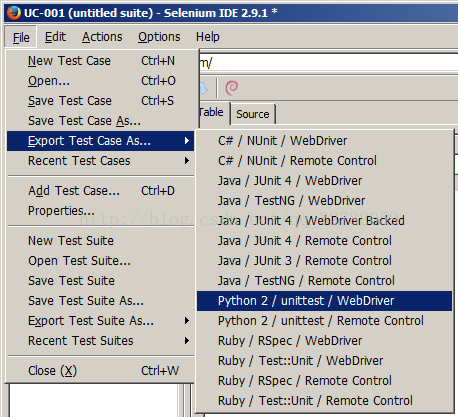
Task: Export as Ruby / Test::Unit / WebDriver
Action: click(324, 361)
